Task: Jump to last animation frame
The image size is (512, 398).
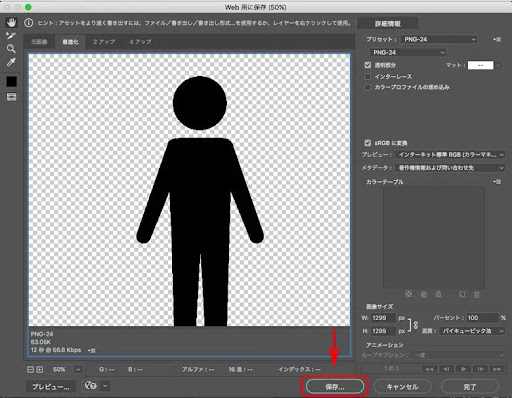Action: click(x=497, y=369)
